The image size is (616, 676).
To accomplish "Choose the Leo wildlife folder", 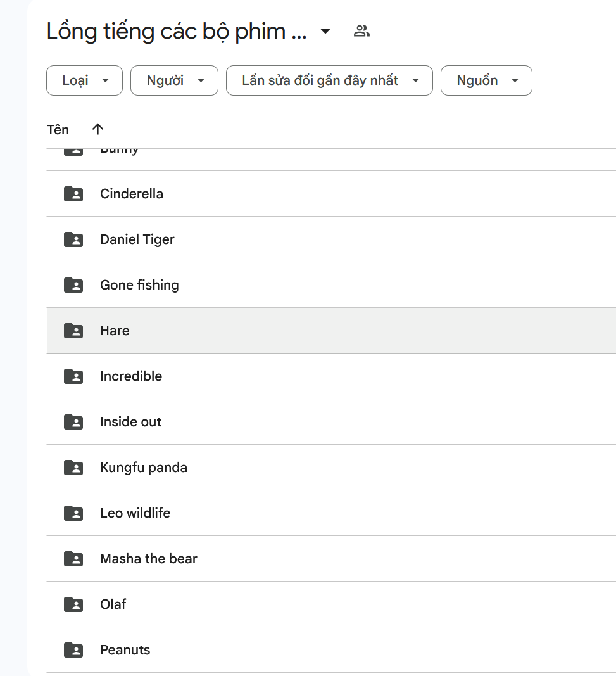I will [135, 513].
